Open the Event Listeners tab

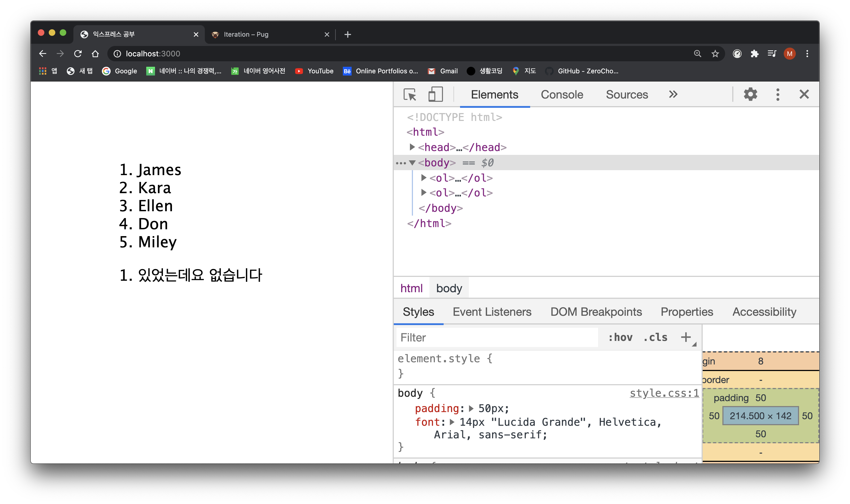492,312
